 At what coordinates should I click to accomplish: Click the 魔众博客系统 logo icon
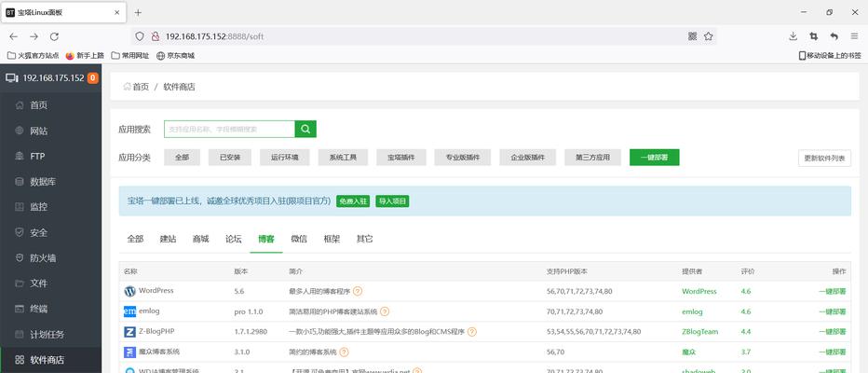[130, 352]
